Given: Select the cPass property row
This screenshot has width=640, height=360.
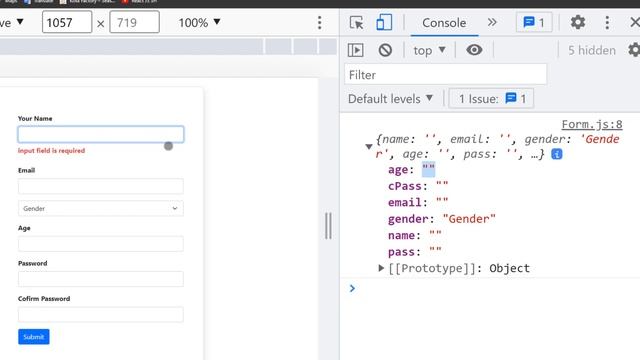Looking at the screenshot, I should [x=418, y=186].
